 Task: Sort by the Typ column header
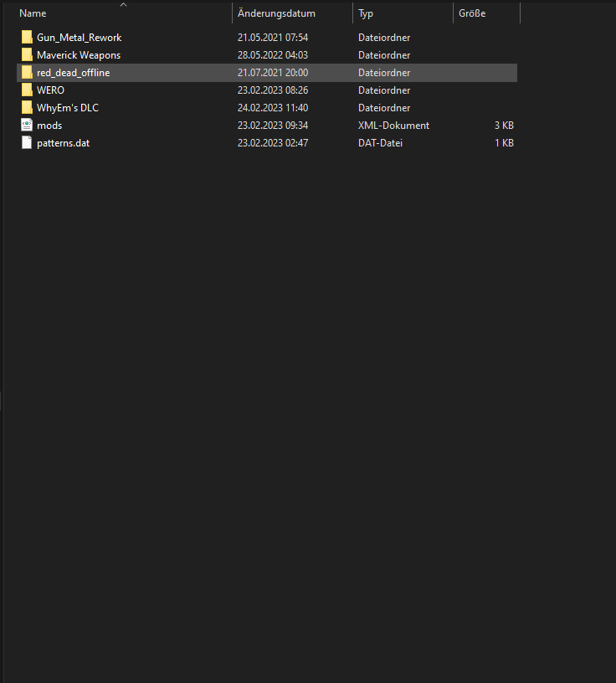[x=366, y=13]
